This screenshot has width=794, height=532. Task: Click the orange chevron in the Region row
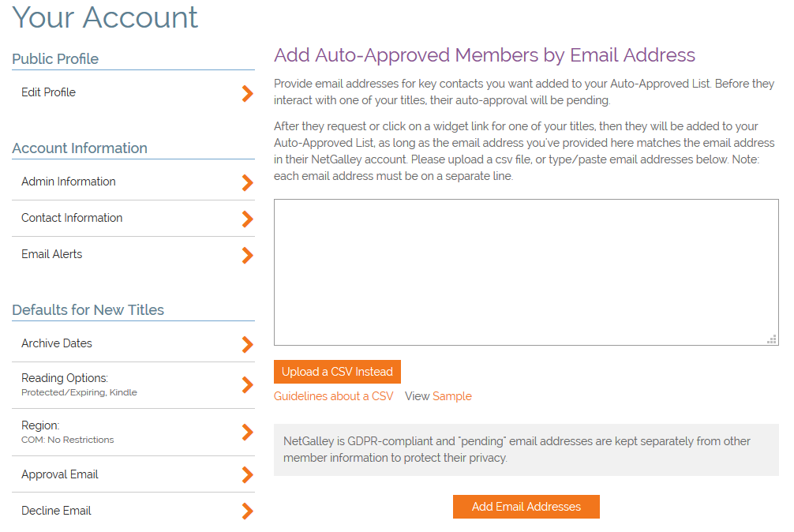tap(247, 432)
